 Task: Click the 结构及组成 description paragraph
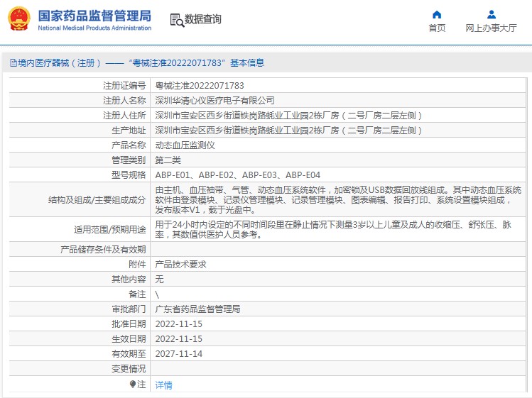338,200
